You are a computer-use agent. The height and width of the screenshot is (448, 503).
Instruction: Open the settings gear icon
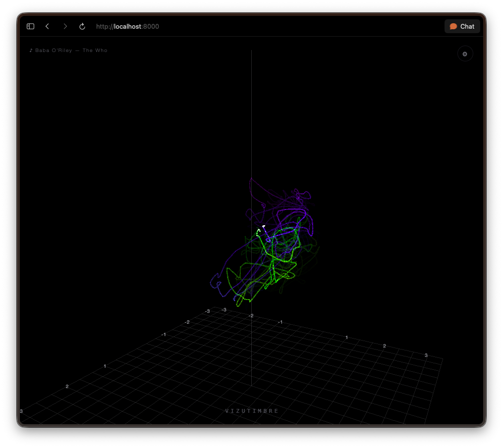[x=465, y=54]
